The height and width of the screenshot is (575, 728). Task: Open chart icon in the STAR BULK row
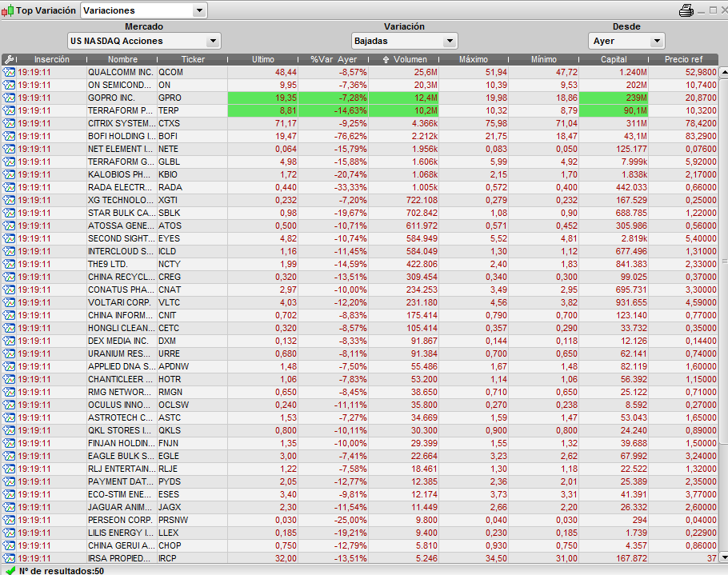[9, 213]
